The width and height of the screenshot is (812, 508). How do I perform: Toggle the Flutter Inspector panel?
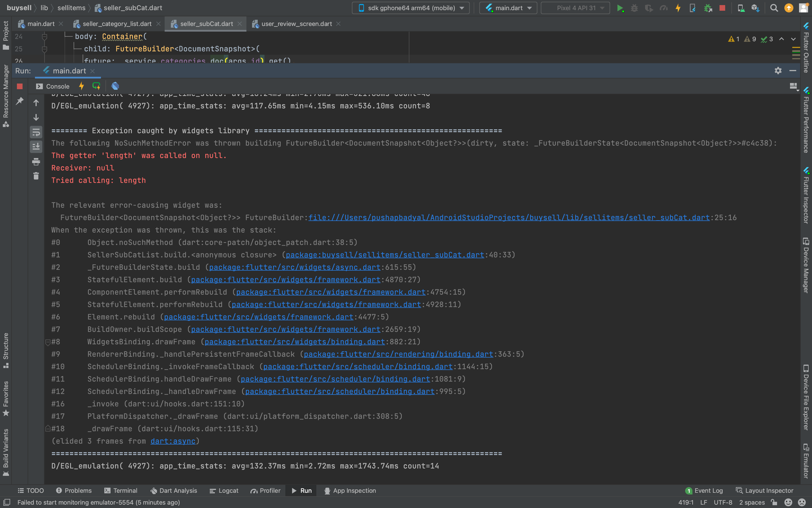pyautogui.click(x=806, y=195)
